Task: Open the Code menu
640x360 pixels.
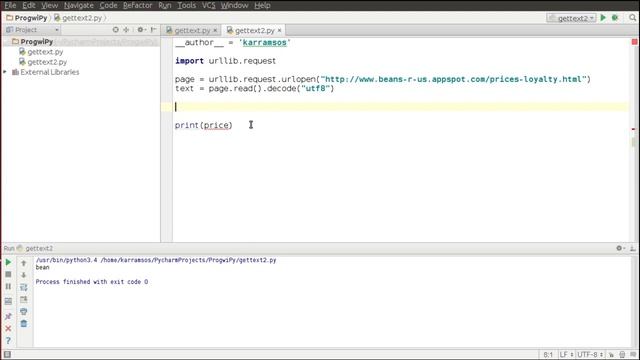Action: [108, 5]
